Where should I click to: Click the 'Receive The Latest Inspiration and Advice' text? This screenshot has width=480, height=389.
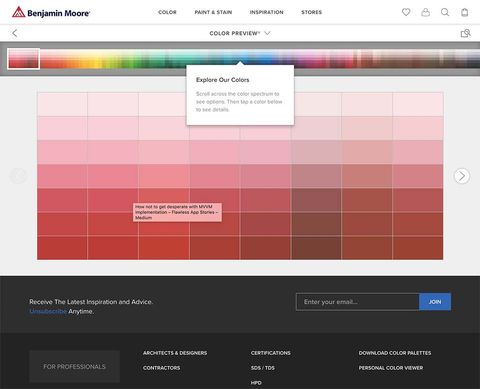(x=91, y=302)
